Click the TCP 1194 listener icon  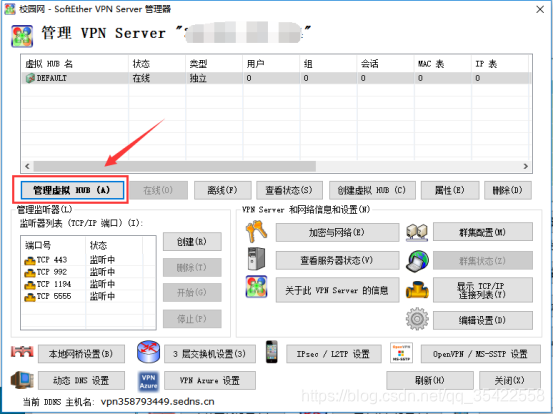(30, 285)
